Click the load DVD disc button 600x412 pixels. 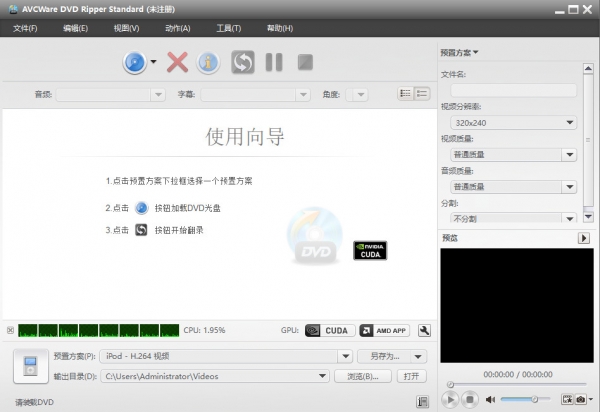135,62
